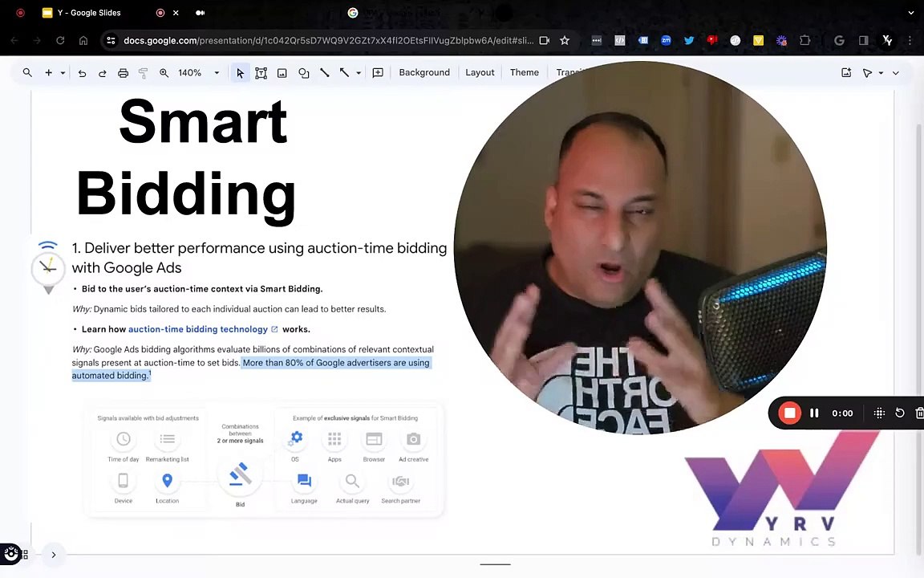Screen dimensions: 924x578
Task: Select the highlighted 80% of Google advertisers sentence
Action: pos(252,368)
